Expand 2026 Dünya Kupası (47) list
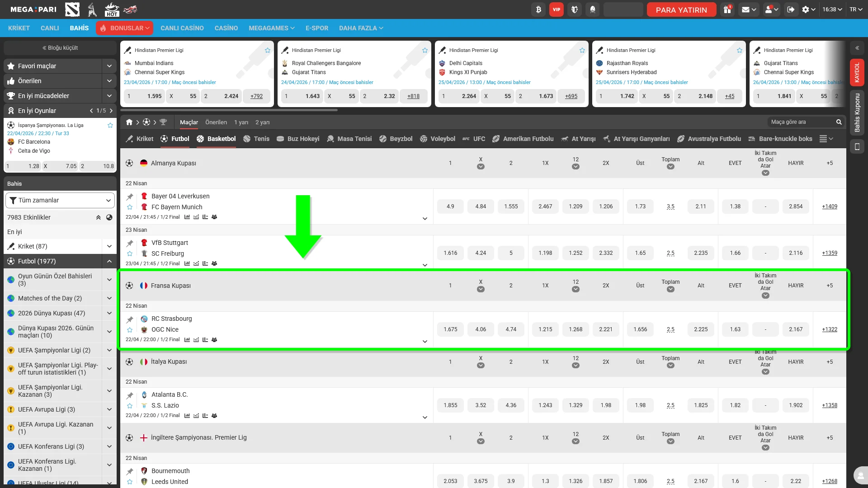 click(x=109, y=313)
